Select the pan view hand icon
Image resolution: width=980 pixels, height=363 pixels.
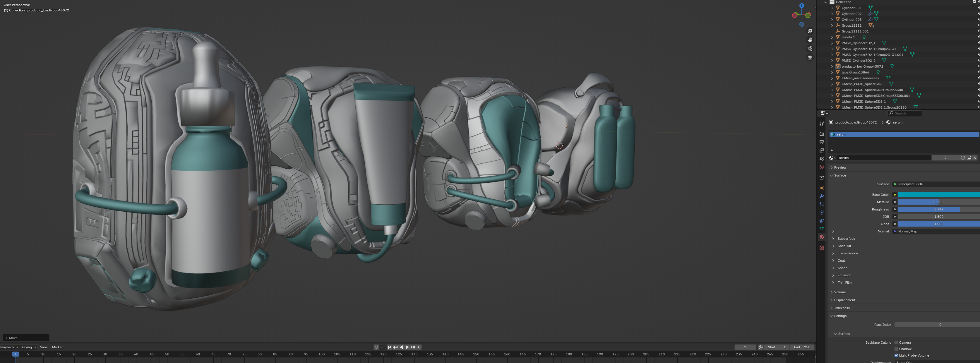pos(810,40)
